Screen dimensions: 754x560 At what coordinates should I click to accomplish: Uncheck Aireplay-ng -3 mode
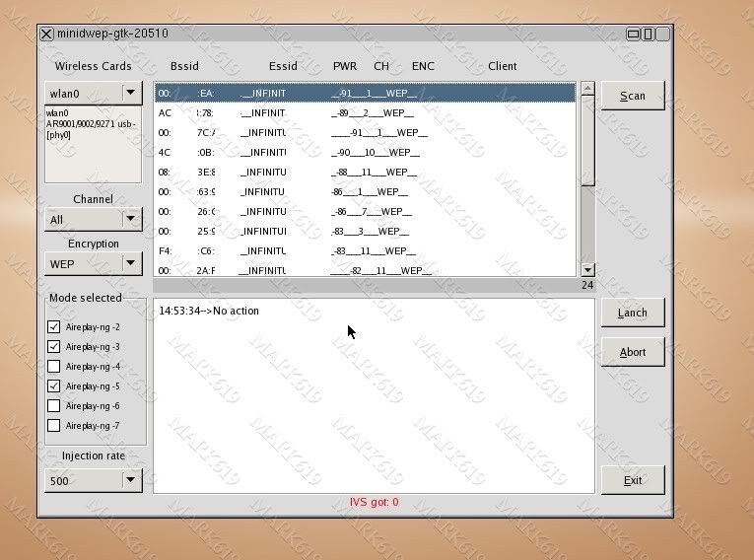point(54,346)
